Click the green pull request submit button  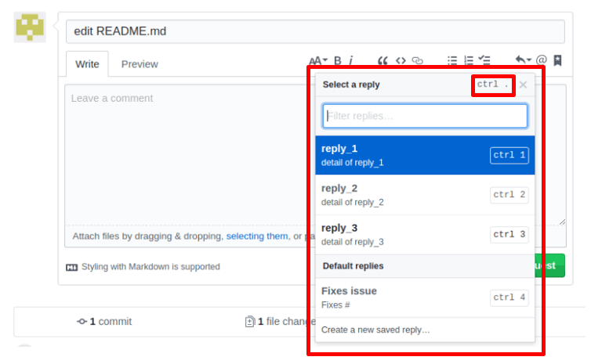tap(550, 265)
